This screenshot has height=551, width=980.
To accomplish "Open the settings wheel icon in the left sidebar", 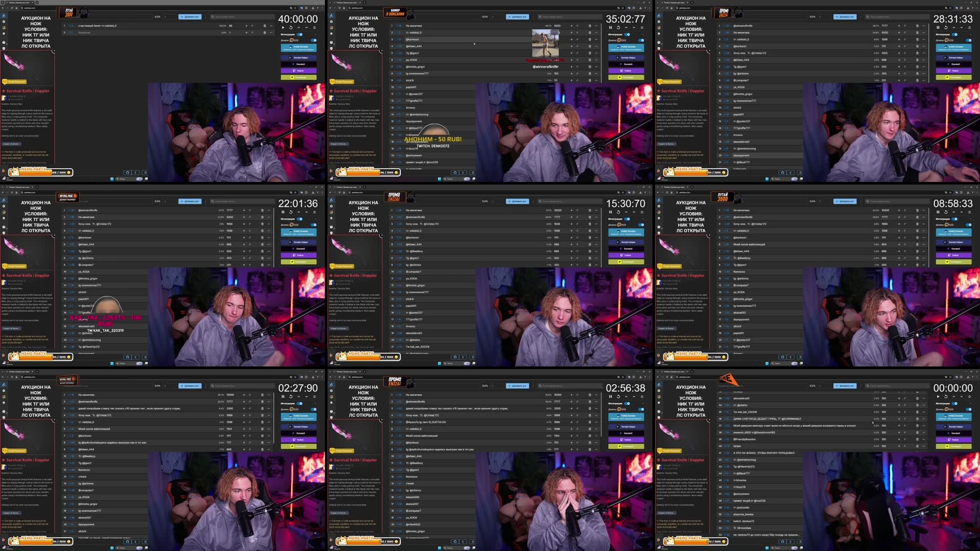I will pyautogui.click(x=4, y=22).
